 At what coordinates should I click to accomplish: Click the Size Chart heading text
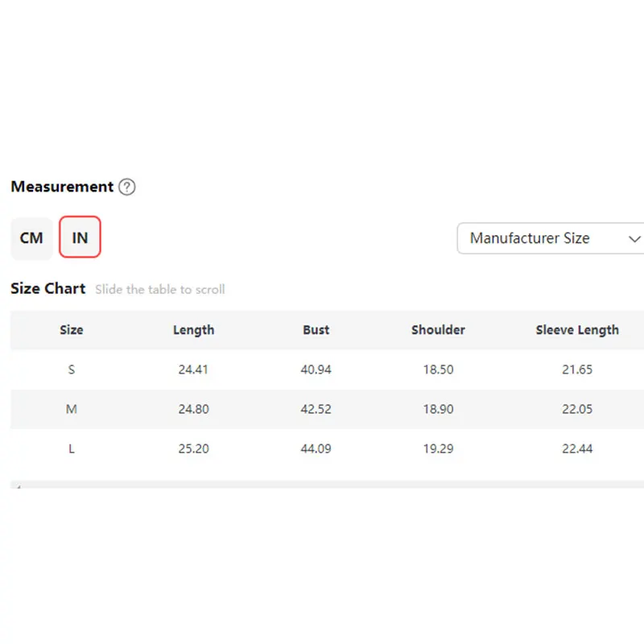click(x=47, y=288)
